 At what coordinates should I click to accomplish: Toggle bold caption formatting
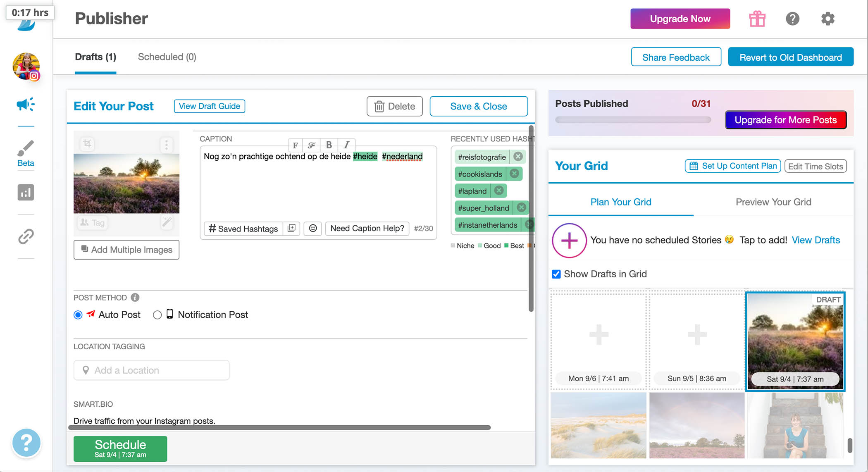[x=329, y=145]
